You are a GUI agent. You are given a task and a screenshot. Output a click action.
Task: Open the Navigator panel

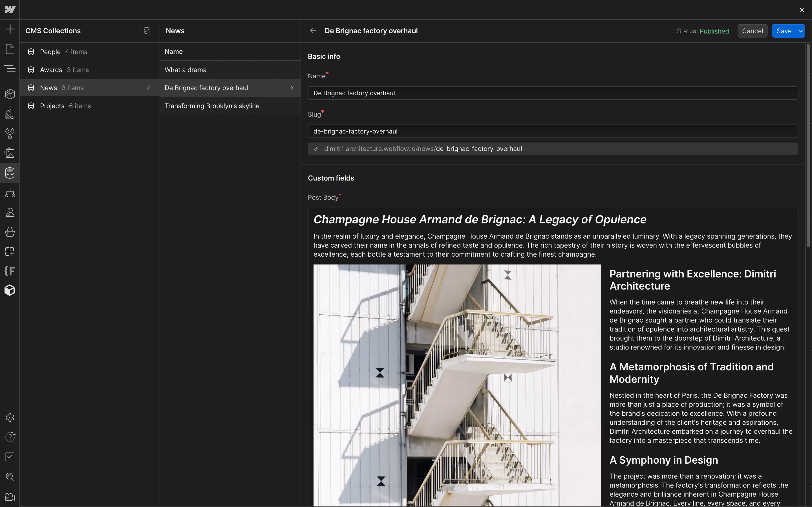[x=10, y=69]
